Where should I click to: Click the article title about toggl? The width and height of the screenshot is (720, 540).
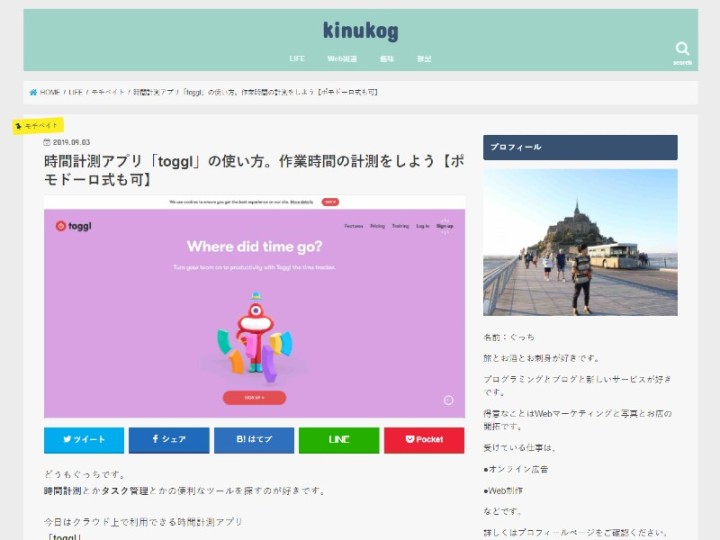[x=254, y=170]
